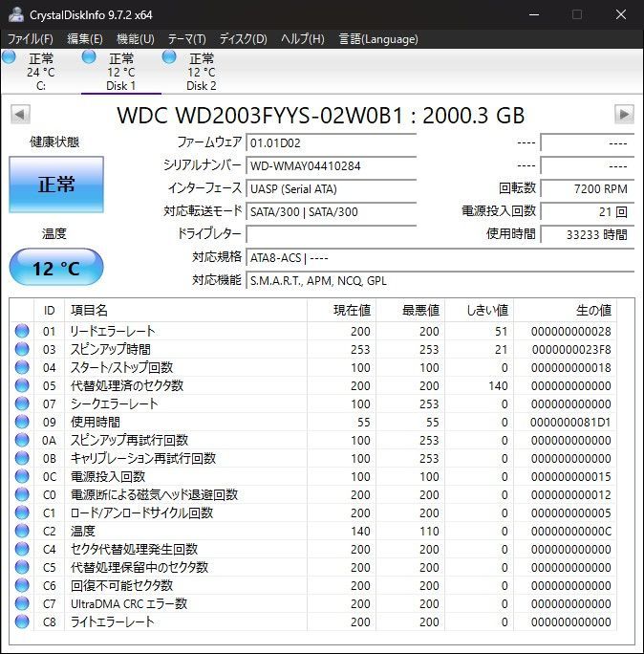Click status orb for スピンアップ時間 row
The image size is (644, 654).
pyautogui.click(x=22, y=349)
